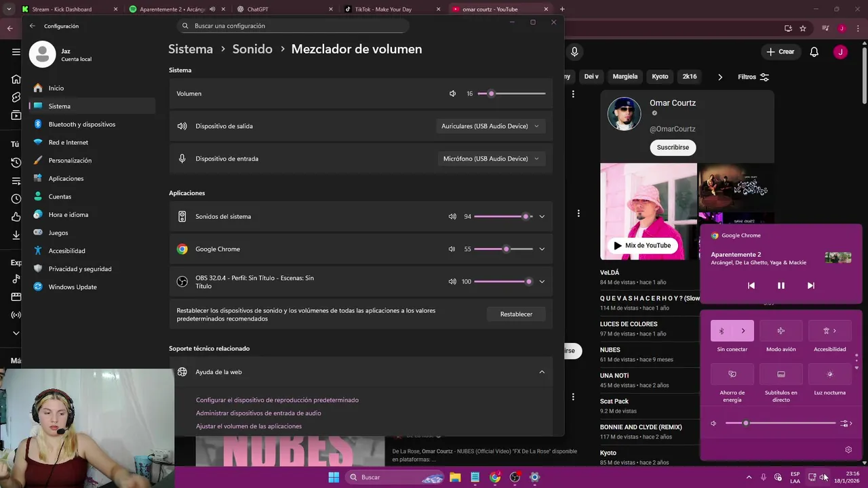Open link Configurar el dispositivo de reproducción predeterminado
This screenshot has width=868, height=488.
(x=277, y=400)
